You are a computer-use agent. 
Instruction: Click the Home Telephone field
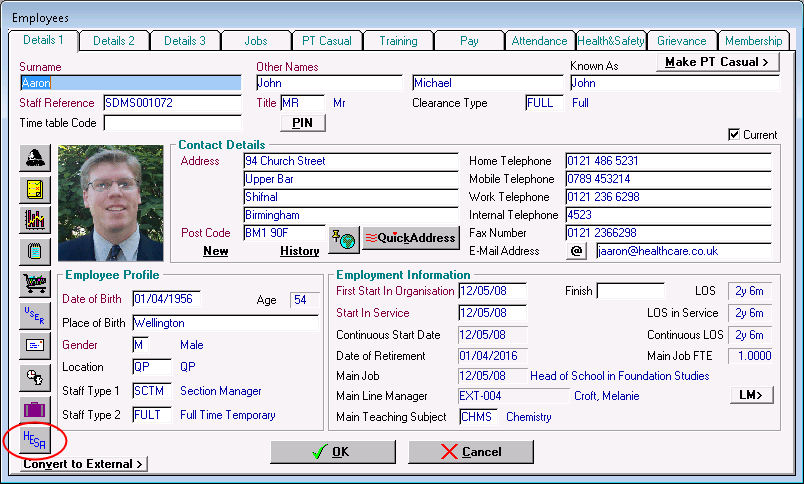[669, 161]
